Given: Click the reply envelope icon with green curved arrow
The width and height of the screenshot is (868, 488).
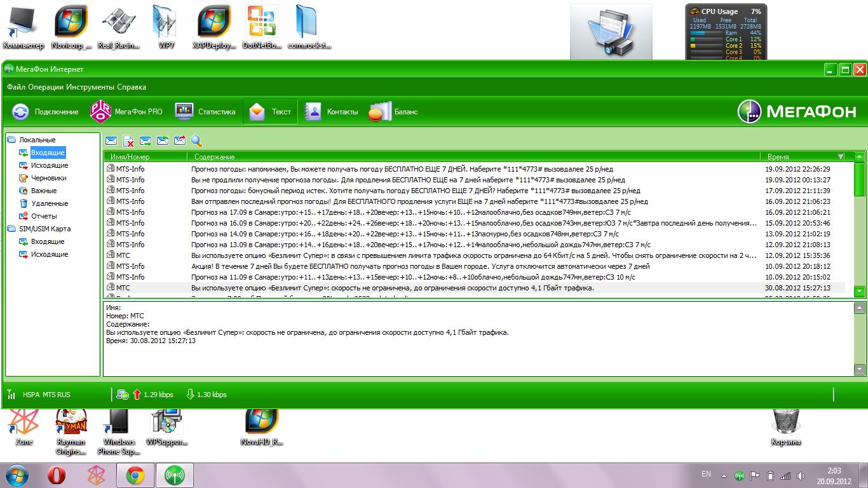Looking at the screenshot, I should pyautogui.click(x=163, y=141).
